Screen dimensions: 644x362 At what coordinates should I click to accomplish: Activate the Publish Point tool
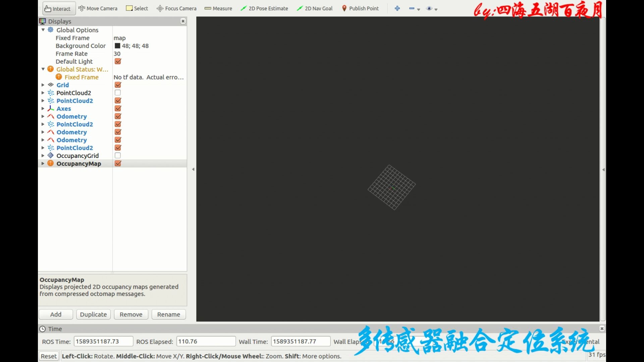click(x=360, y=8)
